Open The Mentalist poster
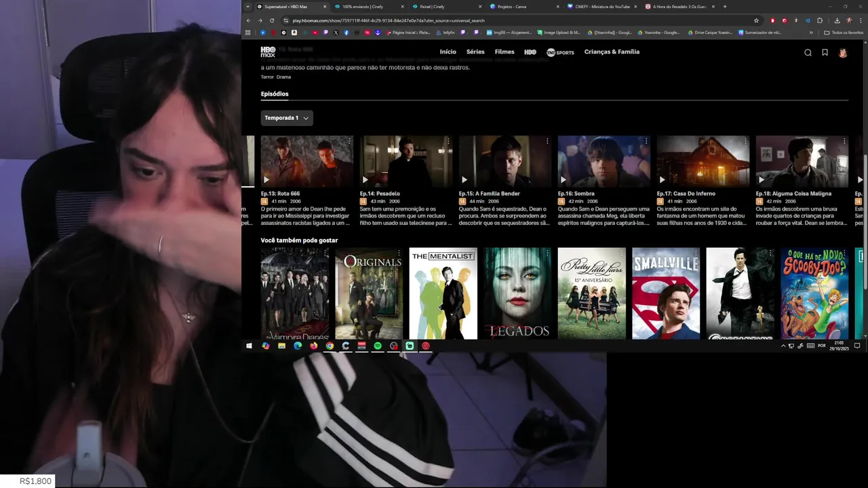Image resolution: width=868 pixels, height=488 pixels. click(x=443, y=293)
